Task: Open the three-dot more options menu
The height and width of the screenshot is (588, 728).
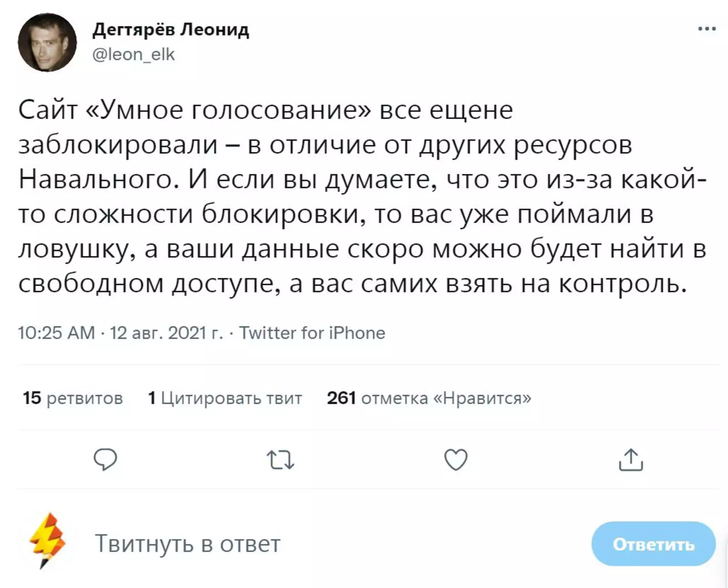Action: click(x=707, y=29)
